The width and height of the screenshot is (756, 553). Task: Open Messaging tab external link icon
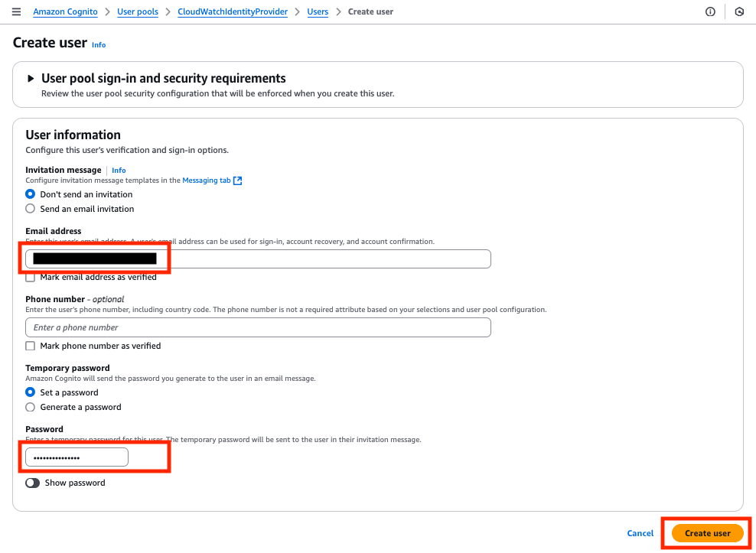(x=237, y=181)
